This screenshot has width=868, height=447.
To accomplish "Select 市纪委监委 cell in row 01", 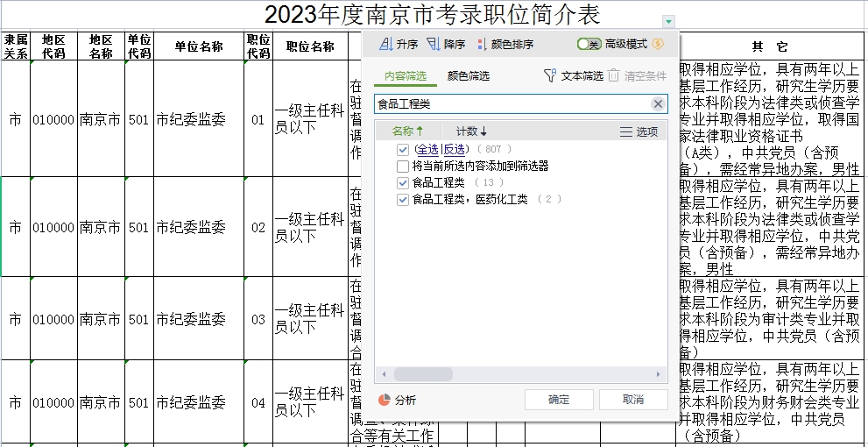I will point(199,119).
